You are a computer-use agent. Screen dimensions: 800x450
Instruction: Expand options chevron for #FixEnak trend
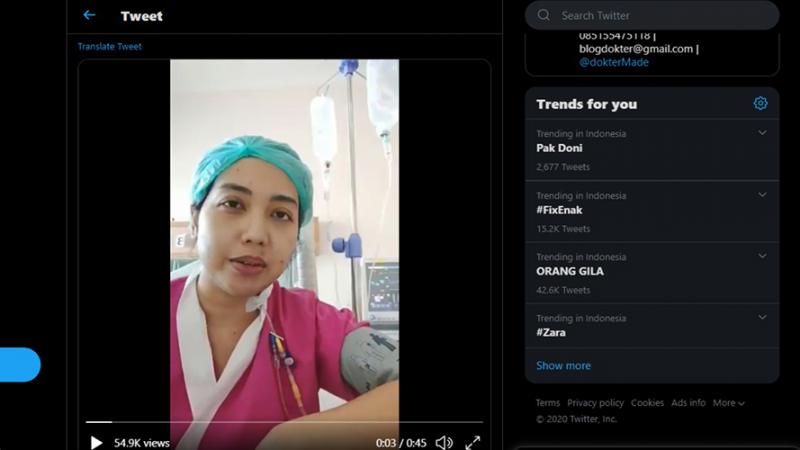762,194
